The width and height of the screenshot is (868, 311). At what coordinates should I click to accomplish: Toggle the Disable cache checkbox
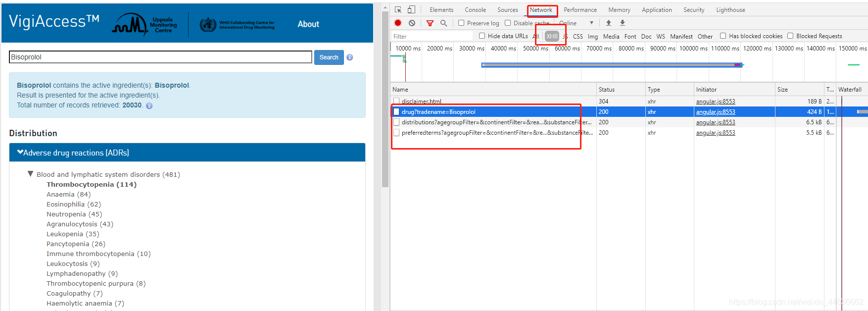pyautogui.click(x=508, y=23)
